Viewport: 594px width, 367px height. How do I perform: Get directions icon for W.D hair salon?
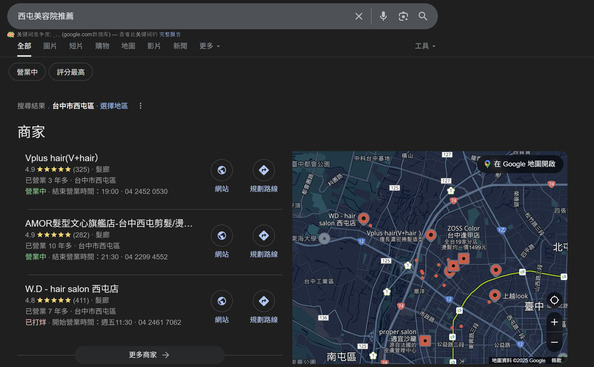tap(264, 301)
